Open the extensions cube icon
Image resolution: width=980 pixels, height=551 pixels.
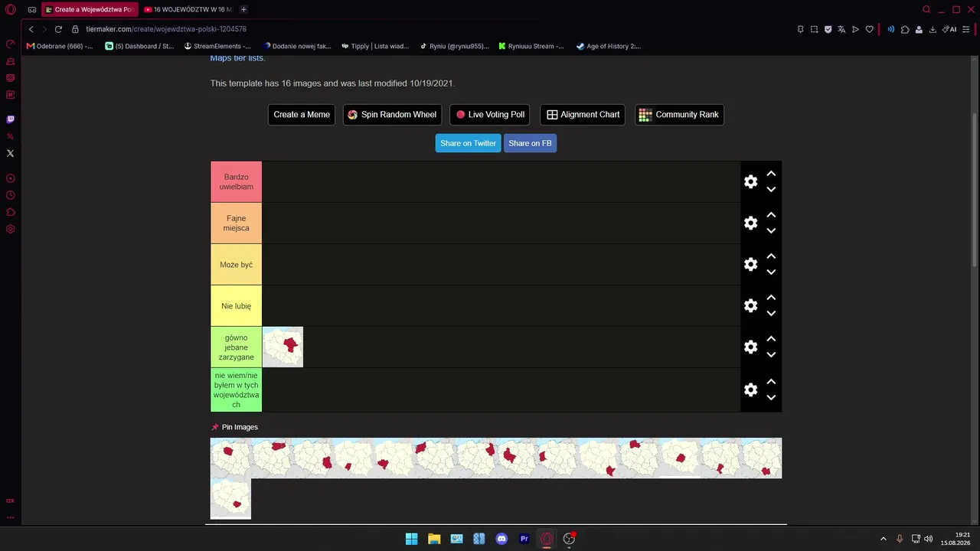[905, 29]
